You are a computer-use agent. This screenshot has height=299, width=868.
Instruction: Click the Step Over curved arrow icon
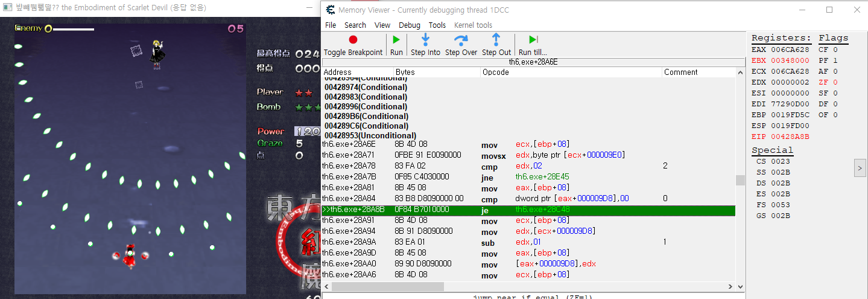coord(461,40)
